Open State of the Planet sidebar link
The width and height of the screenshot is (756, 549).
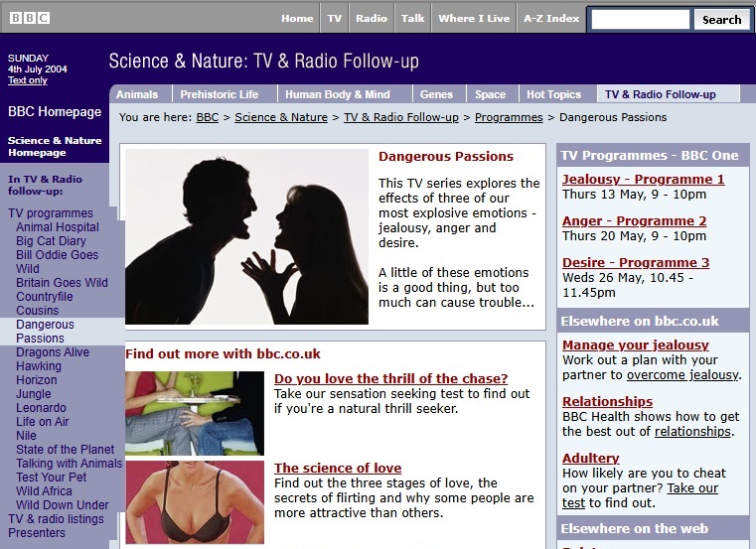pyautogui.click(x=66, y=450)
